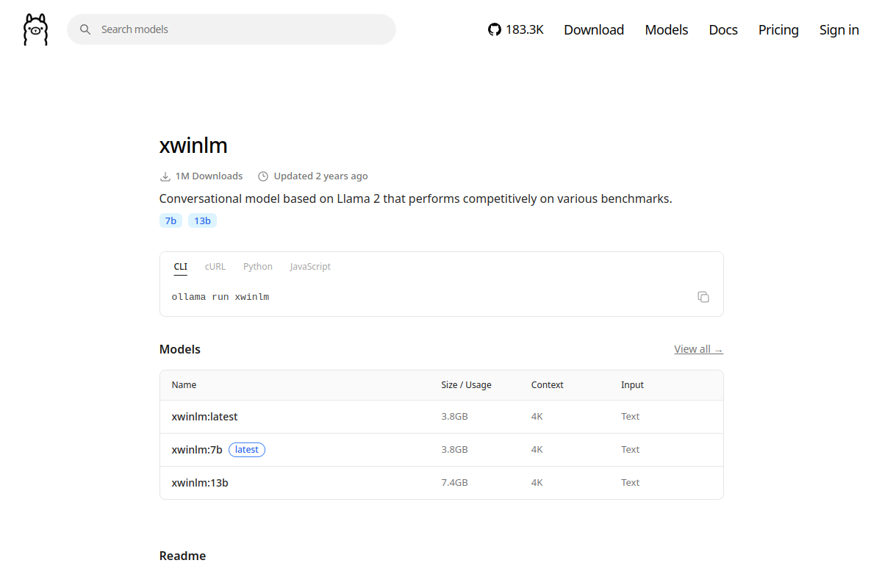Click the Ollama llama logo
The width and height of the screenshot is (882, 588).
pyautogui.click(x=35, y=29)
